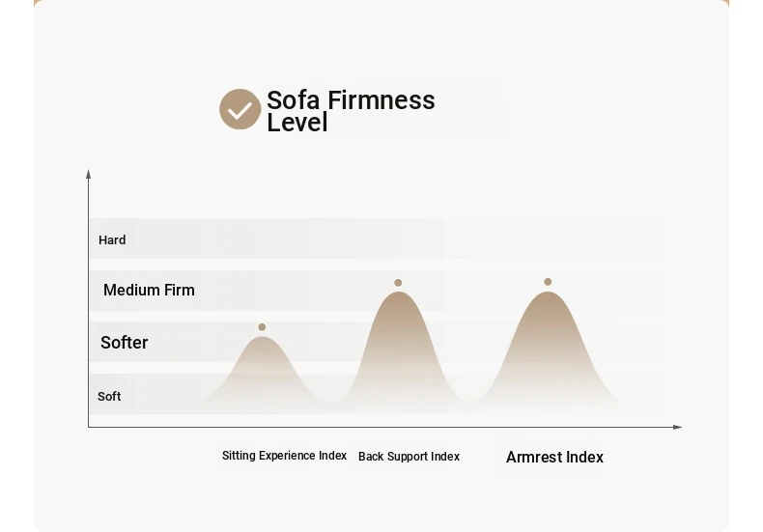Click the horizontal axis arrowhead at right
This screenshot has width=763, height=532.
click(x=677, y=427)
